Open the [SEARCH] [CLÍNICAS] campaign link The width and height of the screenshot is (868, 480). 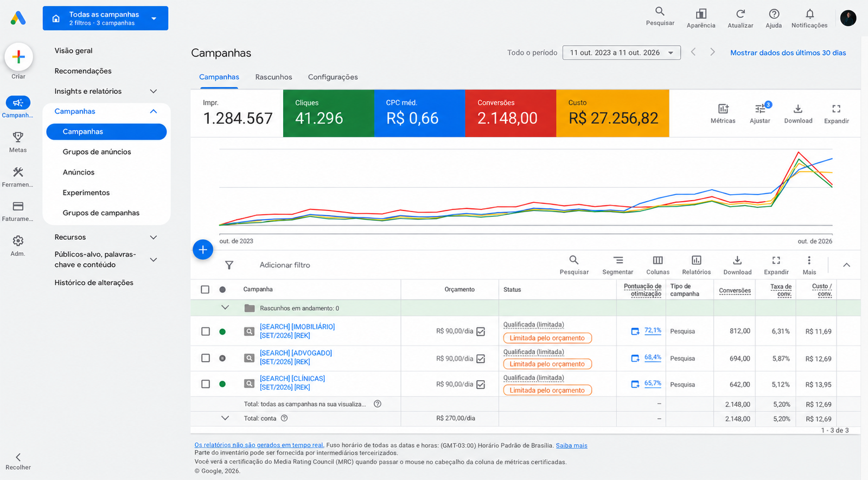point(292,383)
